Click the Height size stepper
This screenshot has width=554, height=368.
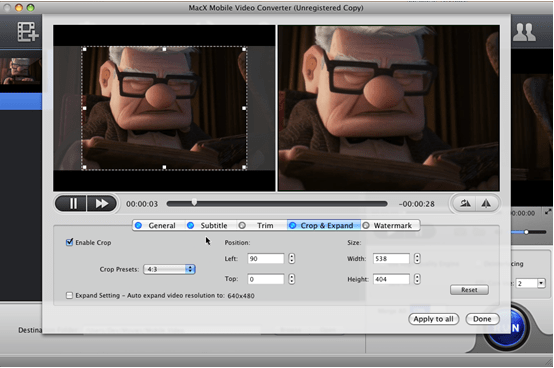(x=417, y=279)
